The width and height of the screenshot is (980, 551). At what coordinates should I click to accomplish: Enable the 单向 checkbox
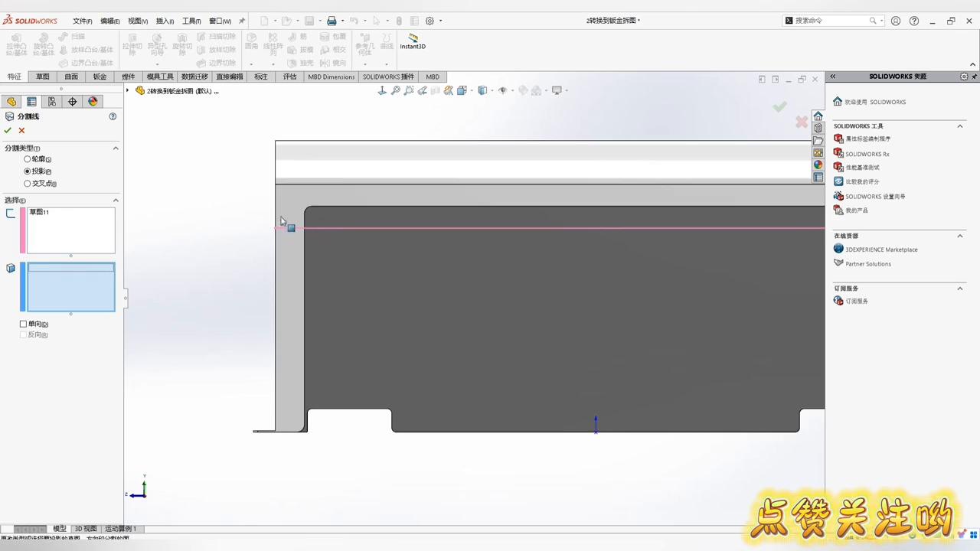click(23, 324)
